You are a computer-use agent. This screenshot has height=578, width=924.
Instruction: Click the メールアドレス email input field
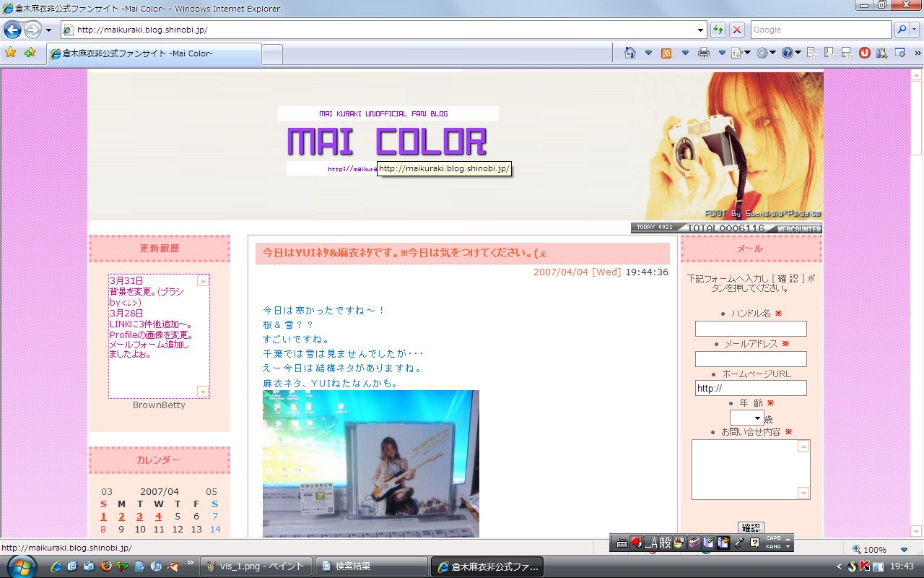(751, 359)
